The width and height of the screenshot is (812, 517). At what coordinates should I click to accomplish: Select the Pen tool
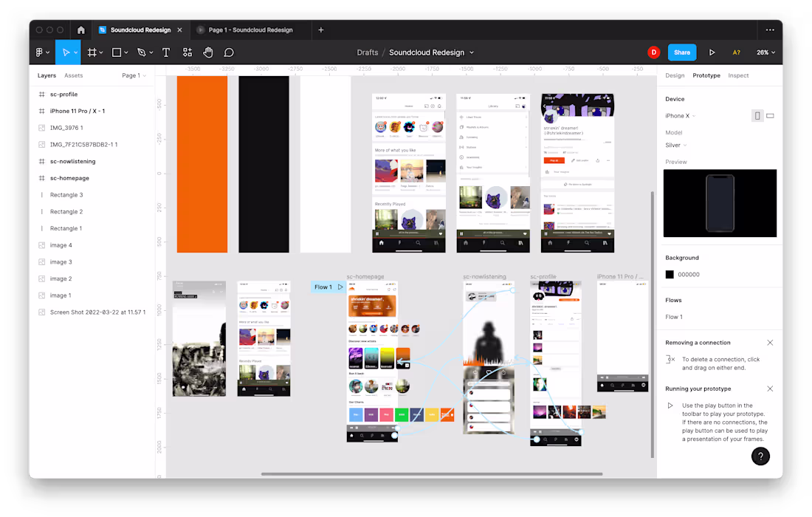point(142,52)
